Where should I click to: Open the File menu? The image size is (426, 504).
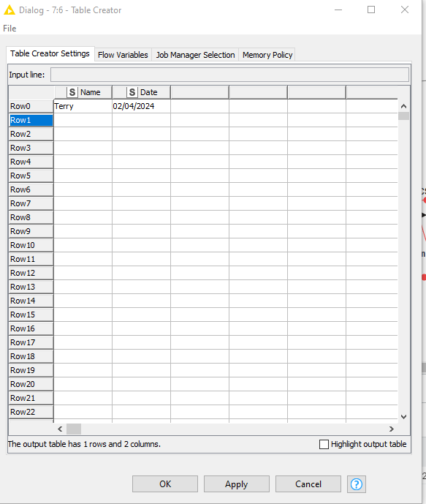tap(9, 29)
